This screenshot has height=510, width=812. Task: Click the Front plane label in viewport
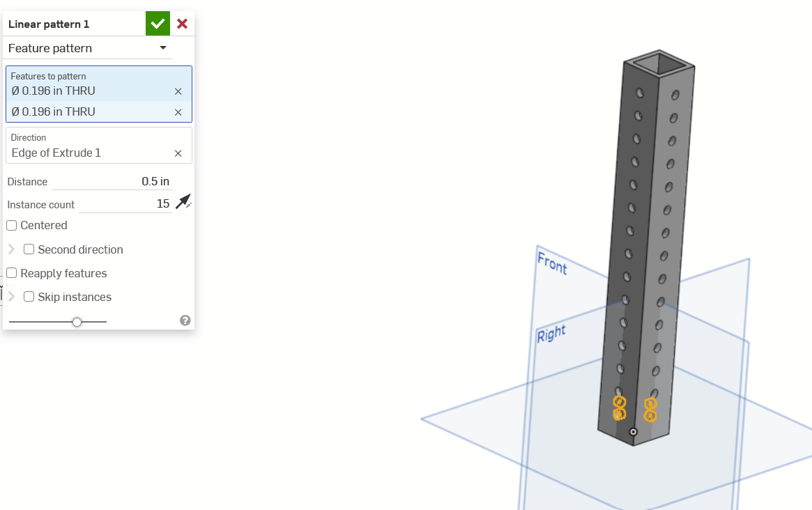552,263
